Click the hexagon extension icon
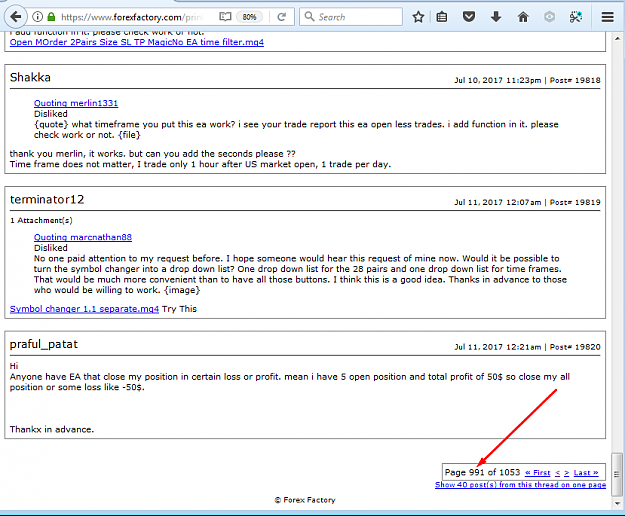Viewport: 625px width, 516px height. pos(550,17)
